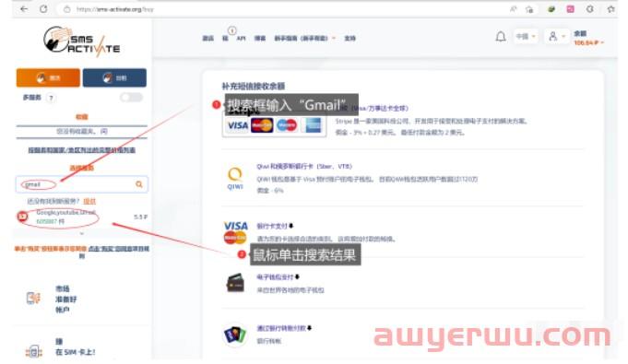Image resolution: width=628 pixels, height=364 pixels.
Task: Expand the bank transfer payment section
Action: pos(284,328)
